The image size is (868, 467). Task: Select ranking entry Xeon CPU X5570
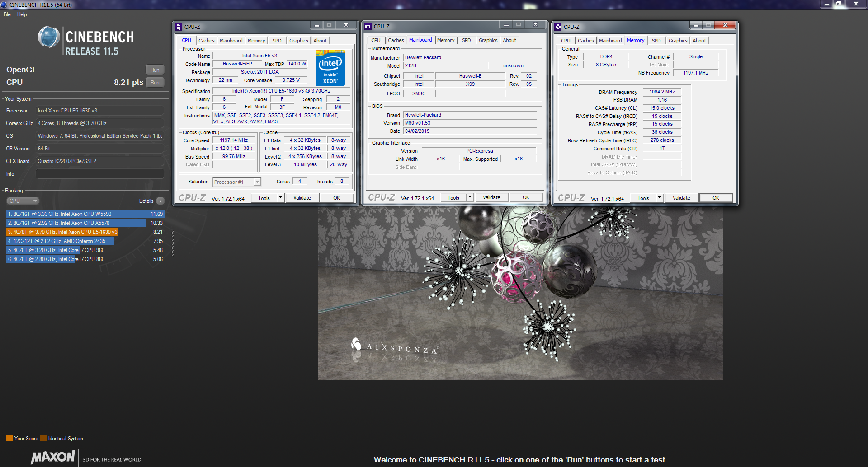tap(85, 223)
